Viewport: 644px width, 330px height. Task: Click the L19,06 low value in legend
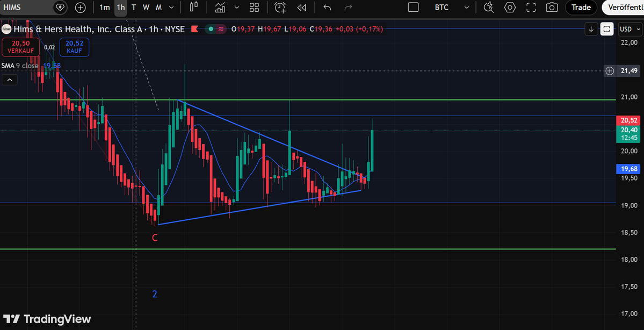(x=296, y=29)
